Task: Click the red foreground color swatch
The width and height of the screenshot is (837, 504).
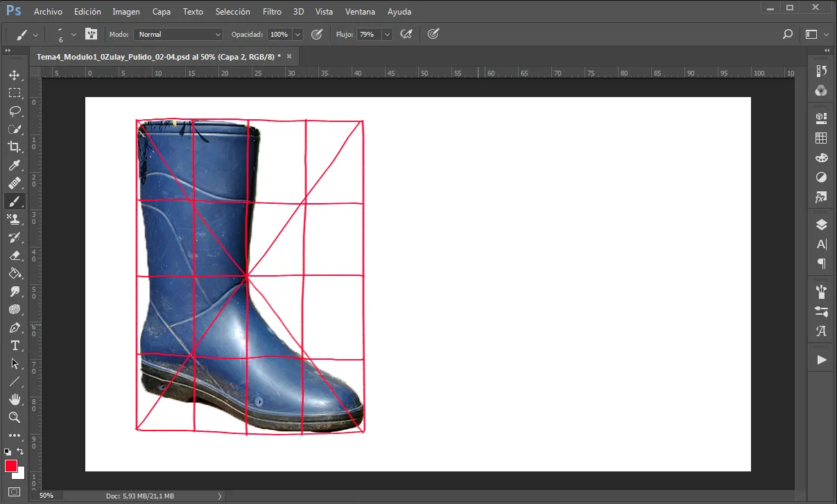Action: (x=10, y=466)
